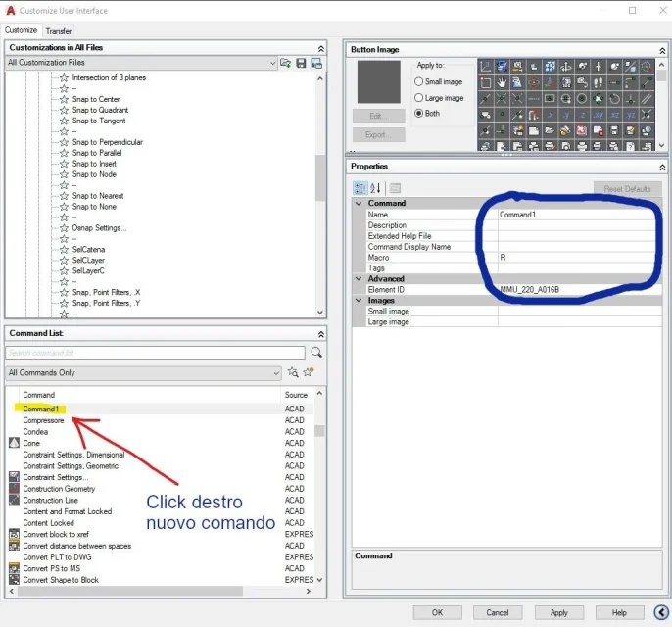The width and height of the screenshot is (672, 627).
Task: Choose the Small image radio option
Action: pos(418,81)
